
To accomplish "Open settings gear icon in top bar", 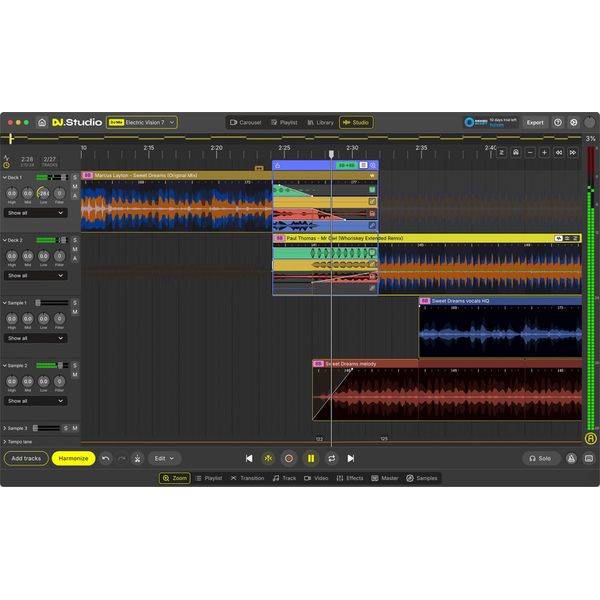I will (574, 122).
